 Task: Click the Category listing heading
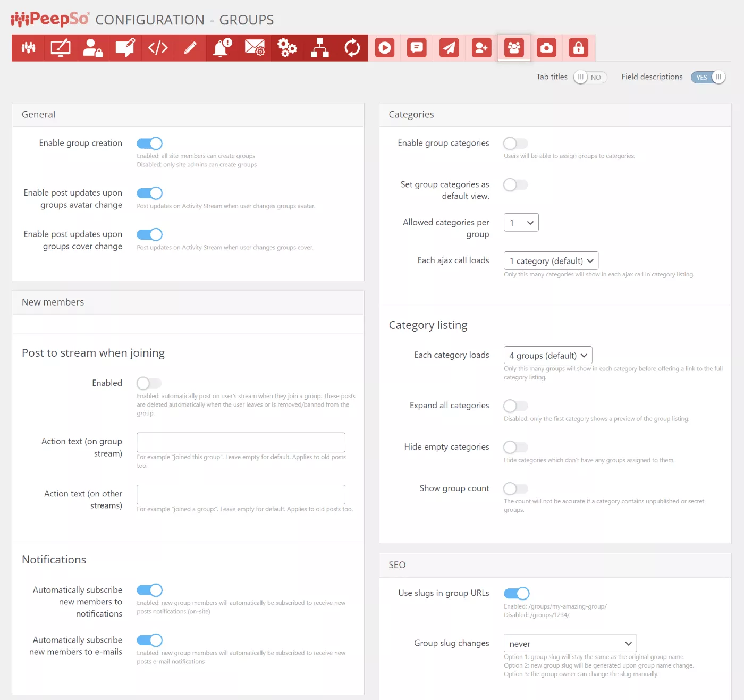click(x=428, y=325)
